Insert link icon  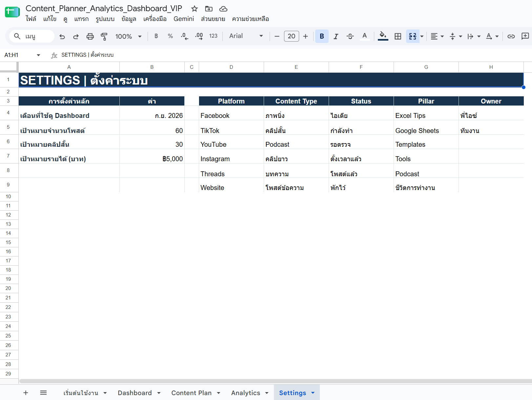click(x=511, y=36)
